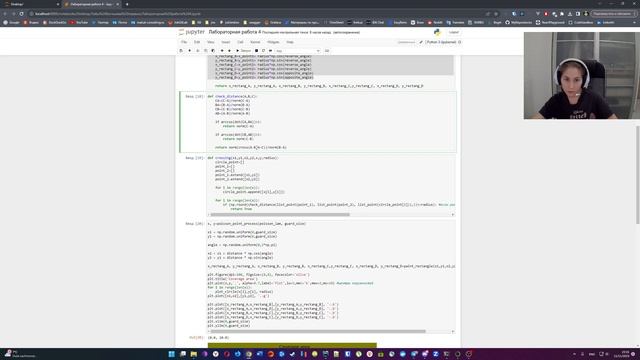This screenshot has height=360, width=640.
Task: Open the Kernel menu in Jupyter
Action: (x=255, y=42)
